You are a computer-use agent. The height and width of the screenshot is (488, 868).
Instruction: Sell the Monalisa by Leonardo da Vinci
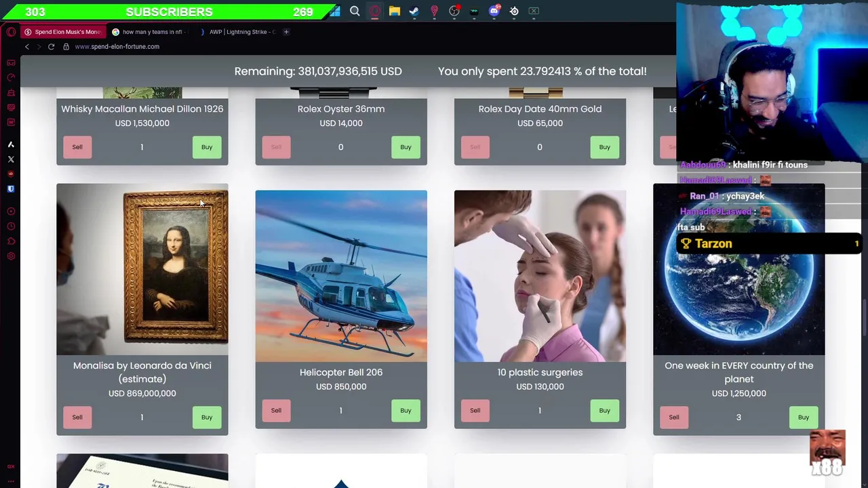click(x=77, y=418)
